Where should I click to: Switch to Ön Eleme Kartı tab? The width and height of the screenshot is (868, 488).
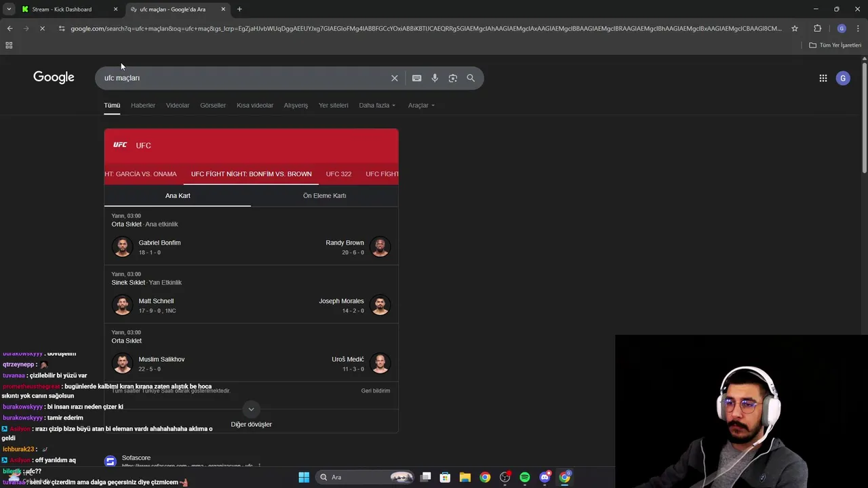pos(324,196)
